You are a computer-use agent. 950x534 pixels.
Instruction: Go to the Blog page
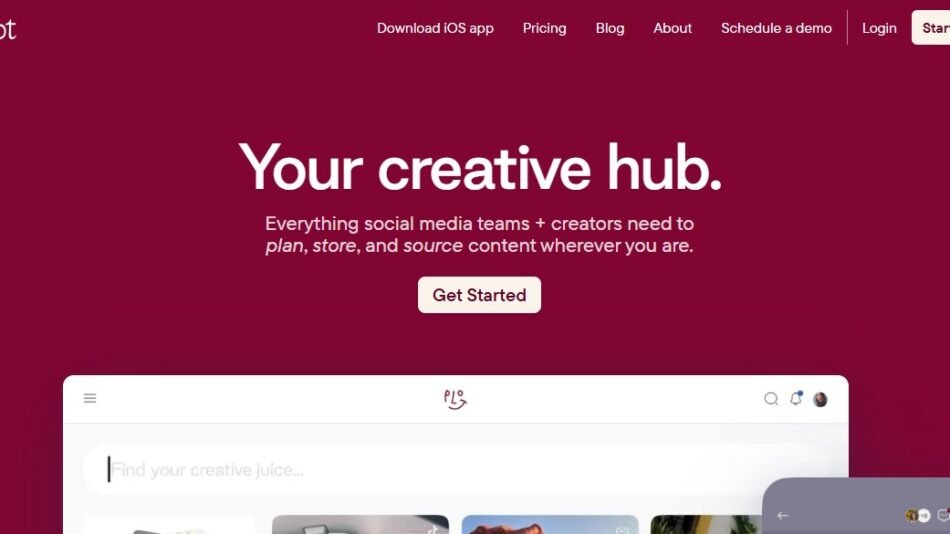click(610, 28)
